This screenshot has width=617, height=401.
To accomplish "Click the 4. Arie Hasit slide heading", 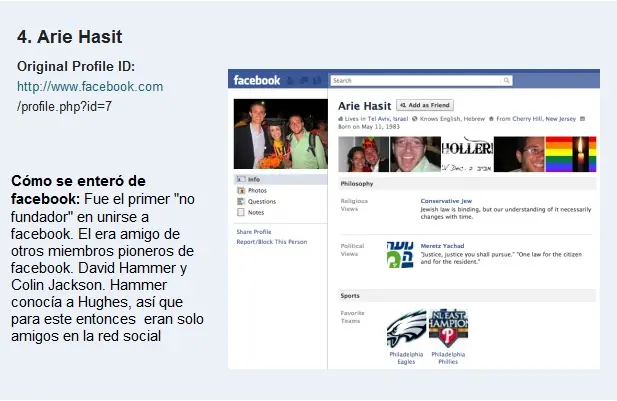I will [70, 37].
